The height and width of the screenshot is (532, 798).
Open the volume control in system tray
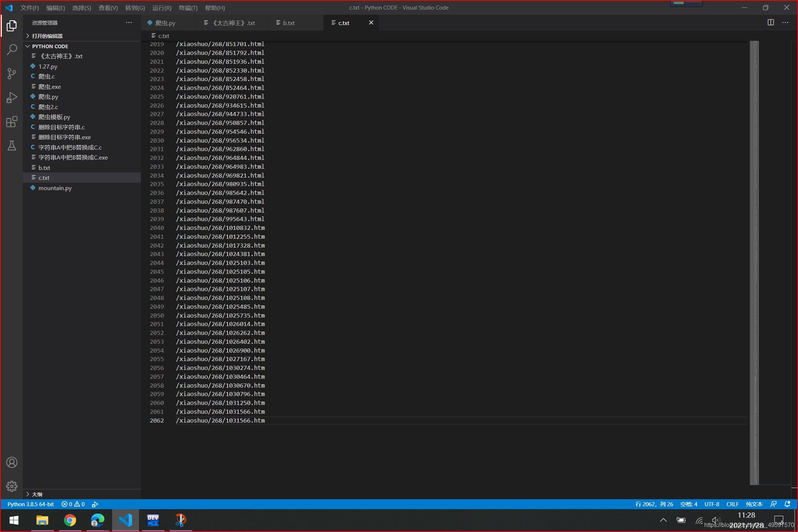716,520
